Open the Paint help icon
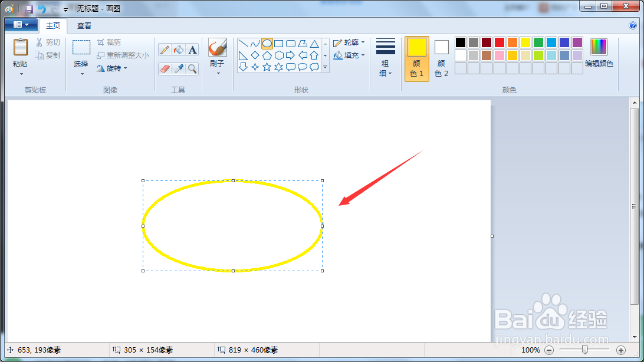The width and height of the screenshot is (644, 362). (633, 25)
